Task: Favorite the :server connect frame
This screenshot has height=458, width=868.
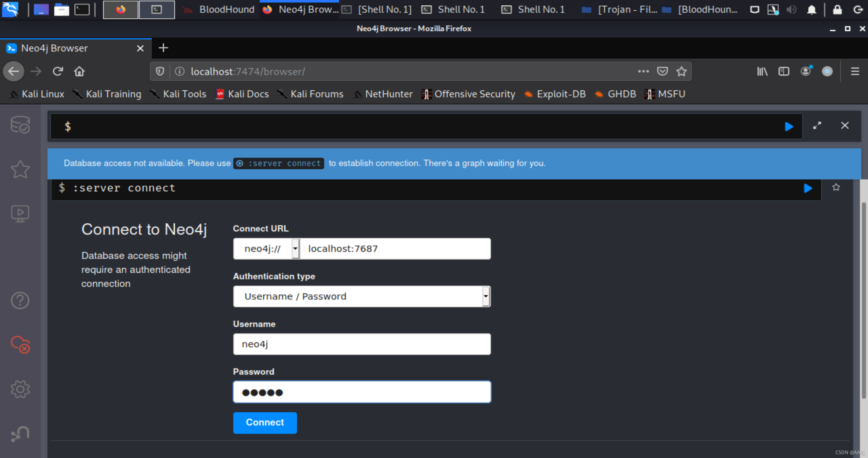Action: pos(836,187)
